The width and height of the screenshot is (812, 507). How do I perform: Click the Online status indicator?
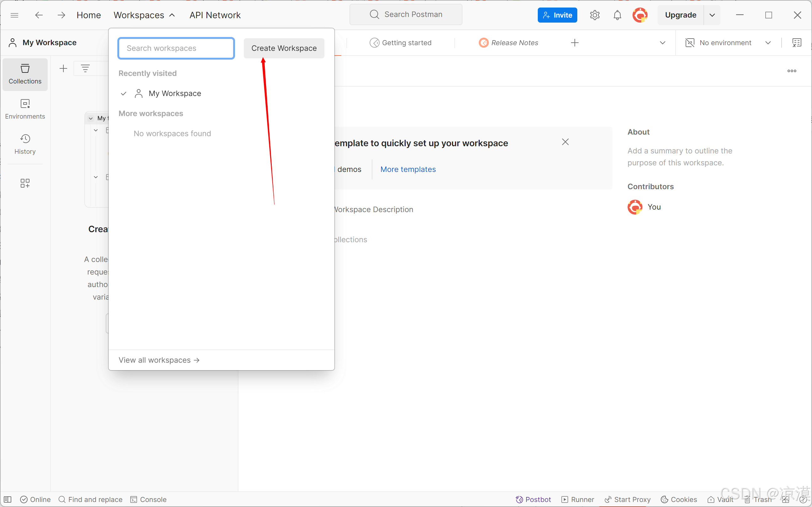(35, 499)
